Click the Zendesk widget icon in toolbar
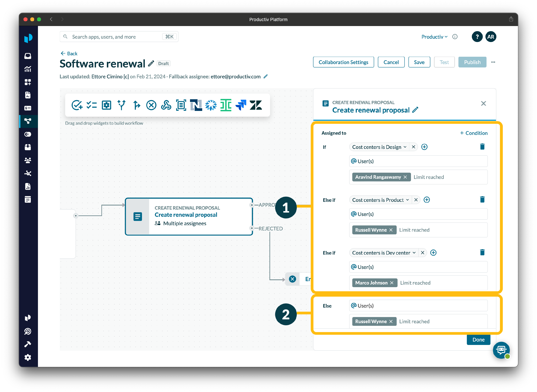The image size is (537, 392). pos(255,105)
